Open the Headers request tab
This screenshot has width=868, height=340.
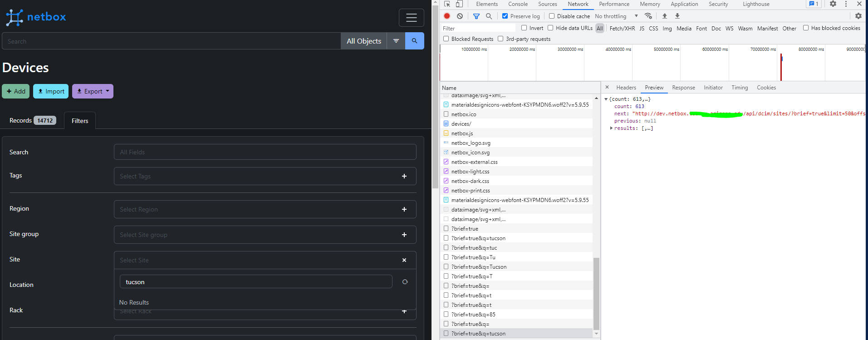coord(626,88)
